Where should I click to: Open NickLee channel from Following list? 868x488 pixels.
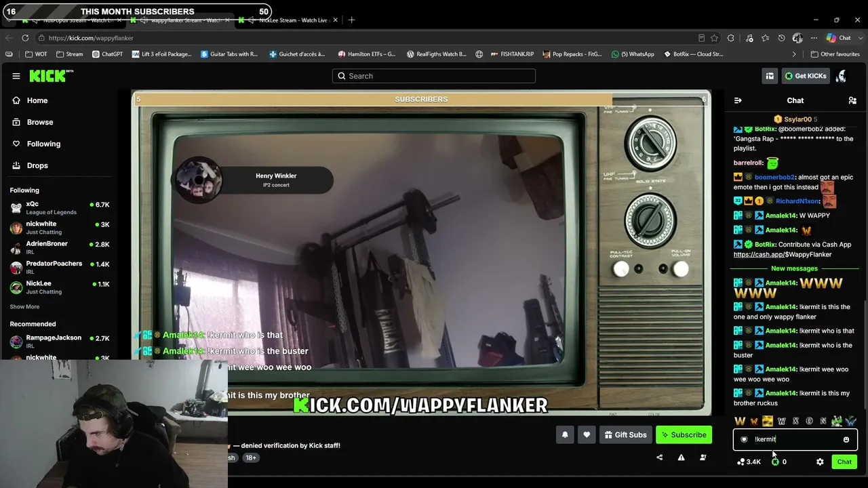pyautogui.click(x=60, y=287)
